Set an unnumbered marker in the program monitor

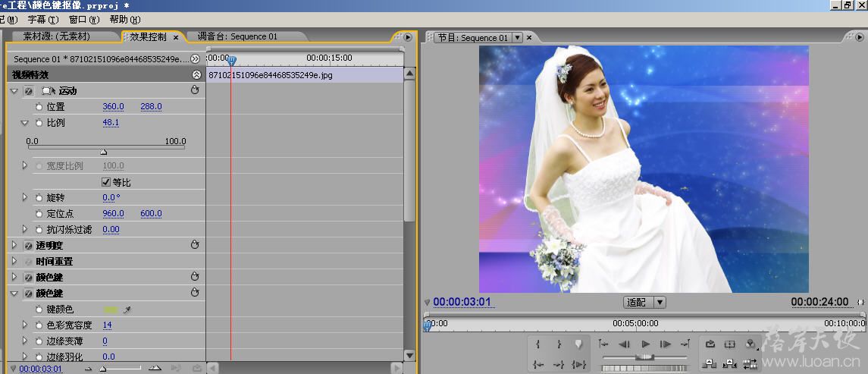(579, 344)
